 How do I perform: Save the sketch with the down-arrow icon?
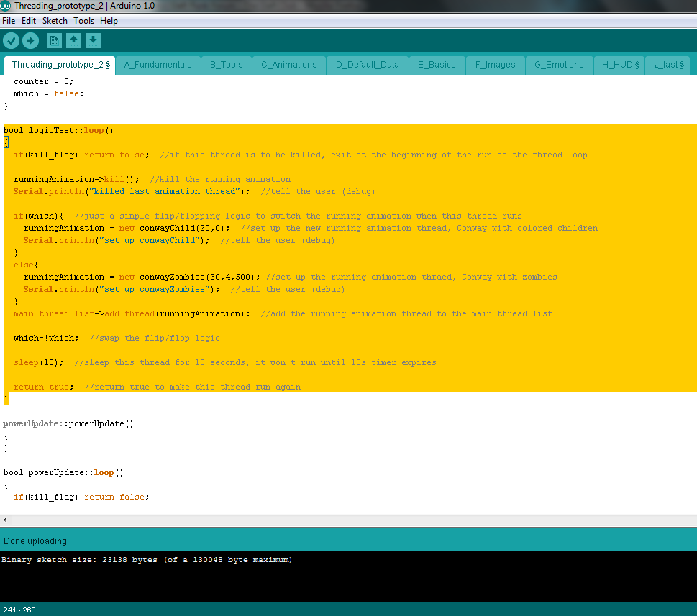coord(93,41)
